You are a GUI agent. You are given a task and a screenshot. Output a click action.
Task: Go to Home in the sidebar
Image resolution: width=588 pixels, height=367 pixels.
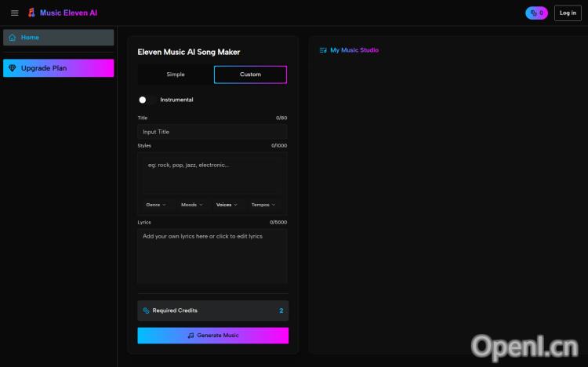click(x=59, y=38)
